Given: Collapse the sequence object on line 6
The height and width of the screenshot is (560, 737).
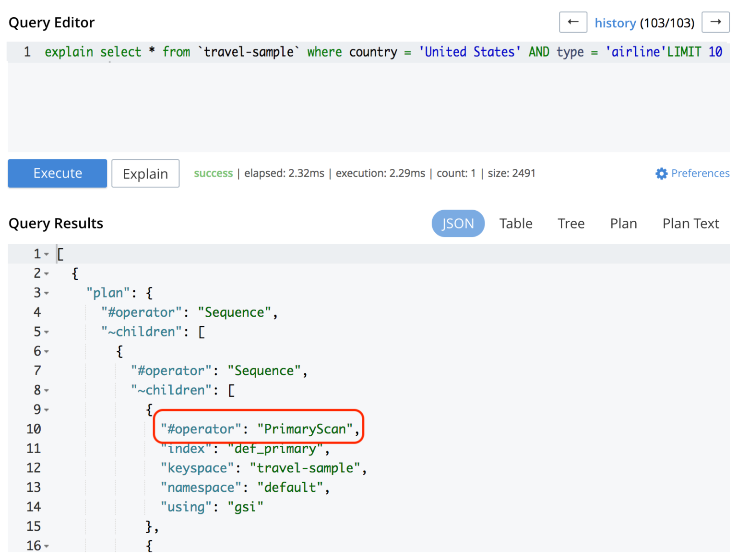Looking at the screenshot, I should pos(46,351).
